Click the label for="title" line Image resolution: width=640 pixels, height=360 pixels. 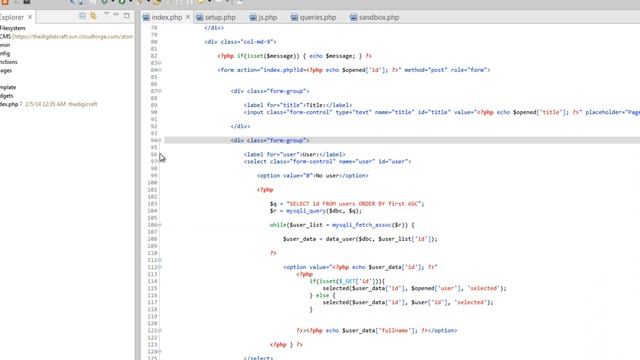298,105
